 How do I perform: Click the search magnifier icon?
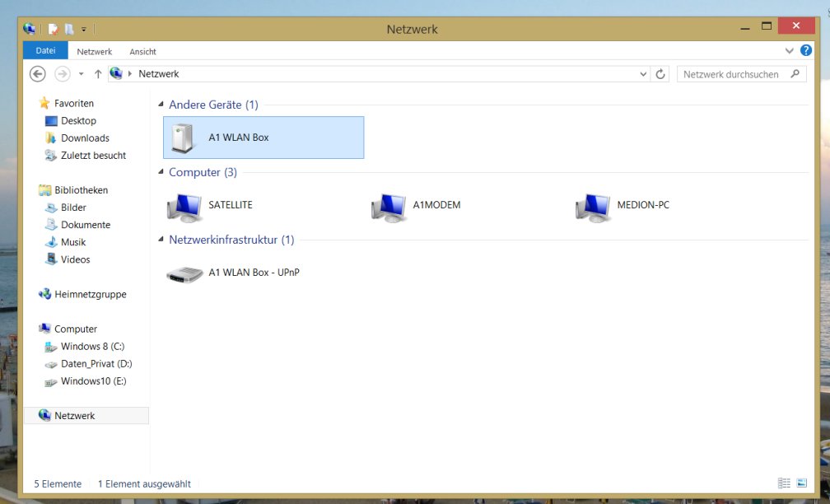point(795,74)
